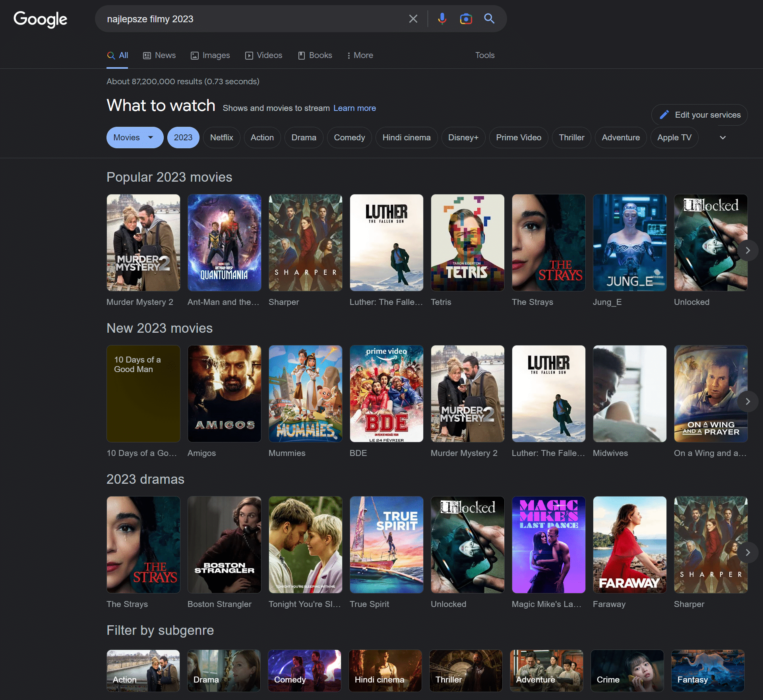Toggle the 2023 filter chip
The height and width of the screenshot is (700, 763).
pyautogui.click(x=183, y=138)
